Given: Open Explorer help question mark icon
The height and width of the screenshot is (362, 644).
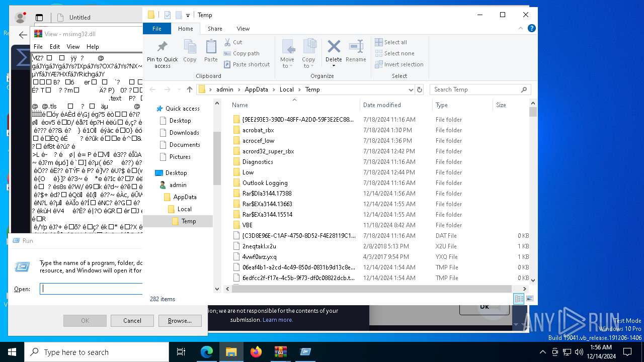Looking at the screenshot, I should coord(531,29).
